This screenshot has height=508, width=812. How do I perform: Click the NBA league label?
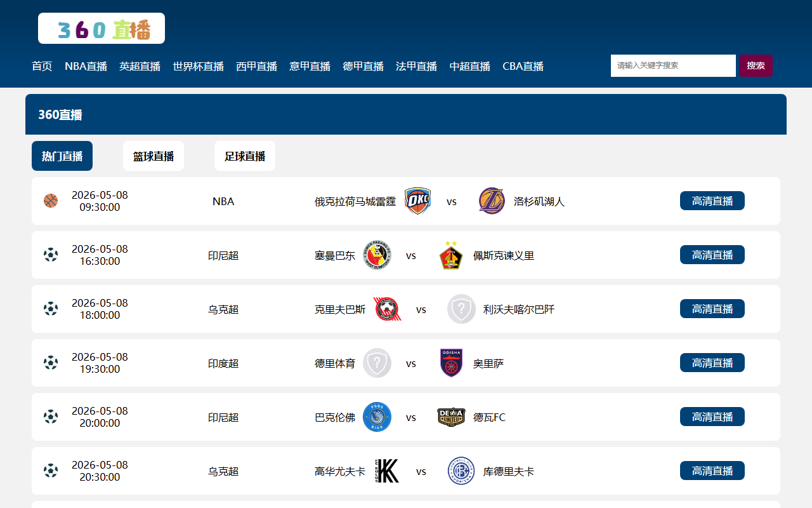(x=223, y=201)
